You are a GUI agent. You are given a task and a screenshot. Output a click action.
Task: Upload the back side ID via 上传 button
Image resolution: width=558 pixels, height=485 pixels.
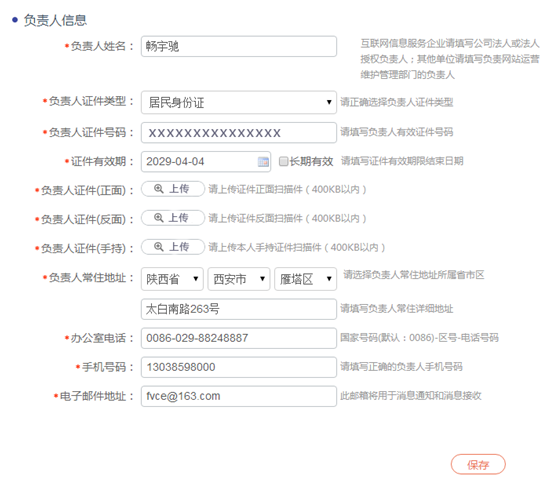173,218
